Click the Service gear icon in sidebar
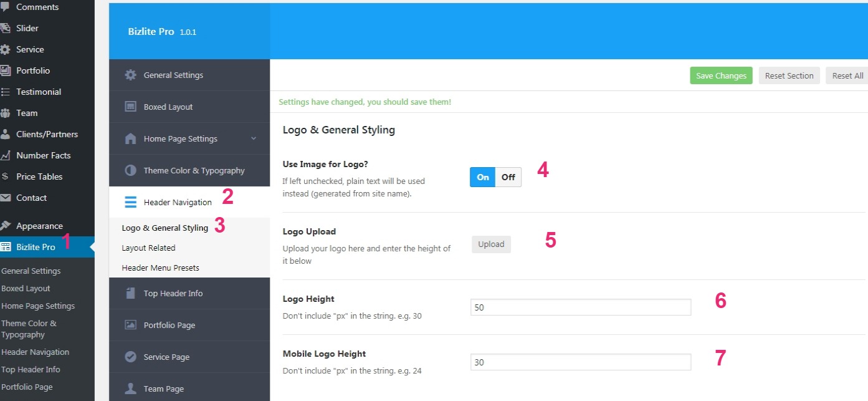868x401 pixels. pos(5,49)
